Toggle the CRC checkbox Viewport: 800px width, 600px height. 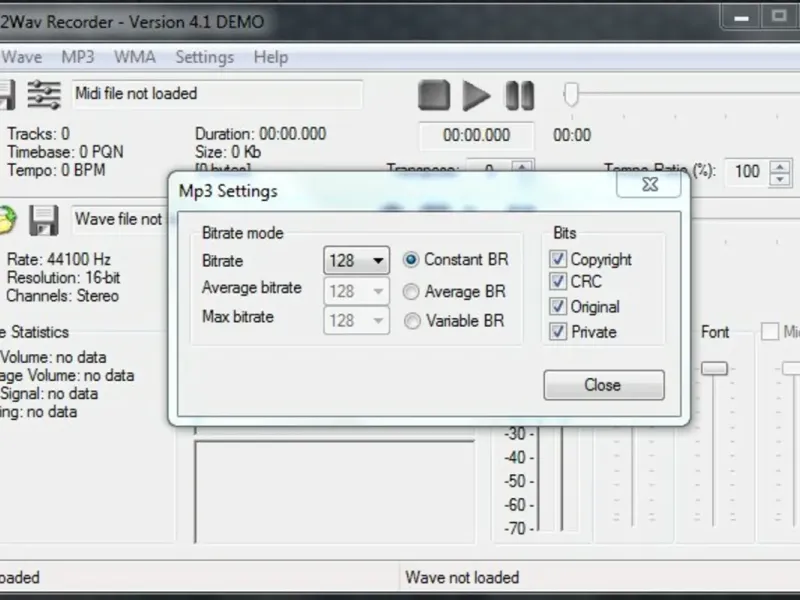[x=558, y=281]
